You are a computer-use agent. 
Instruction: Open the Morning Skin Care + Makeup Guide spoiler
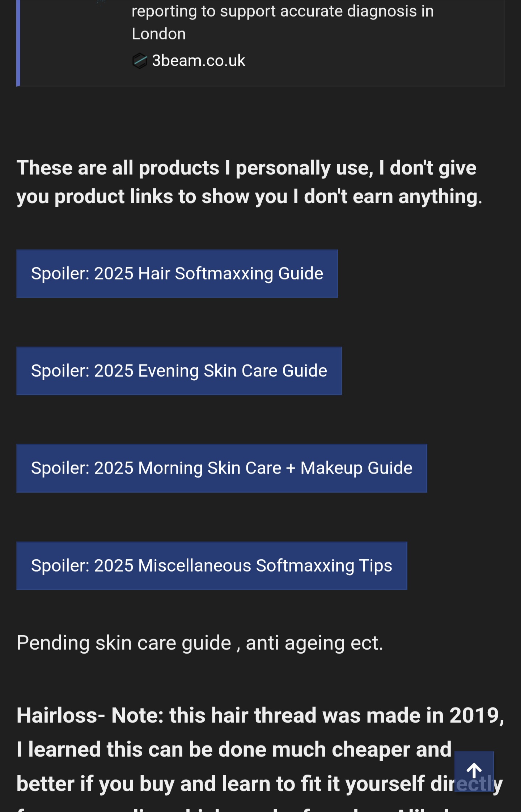(221, 468)
